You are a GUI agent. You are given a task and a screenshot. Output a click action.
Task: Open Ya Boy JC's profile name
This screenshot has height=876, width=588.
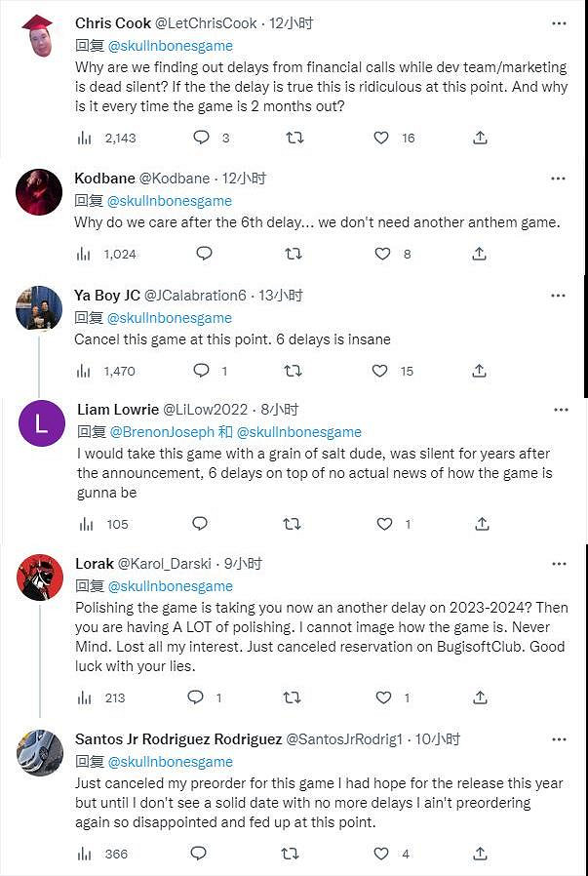107,296
